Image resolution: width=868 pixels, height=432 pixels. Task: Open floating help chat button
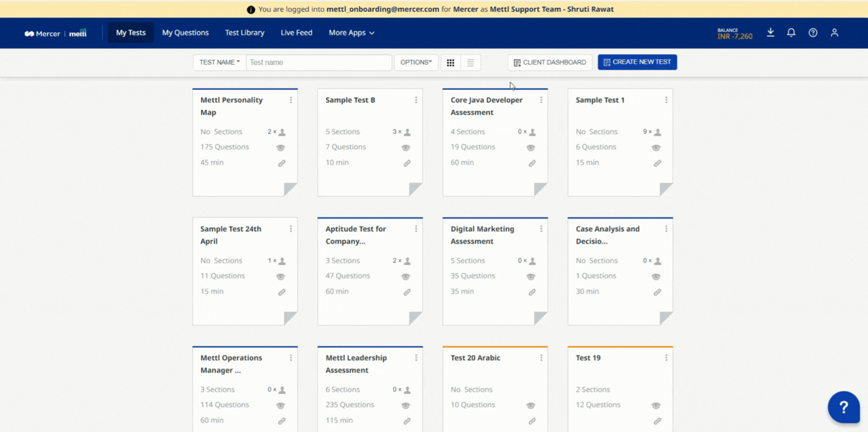point(843,407)
